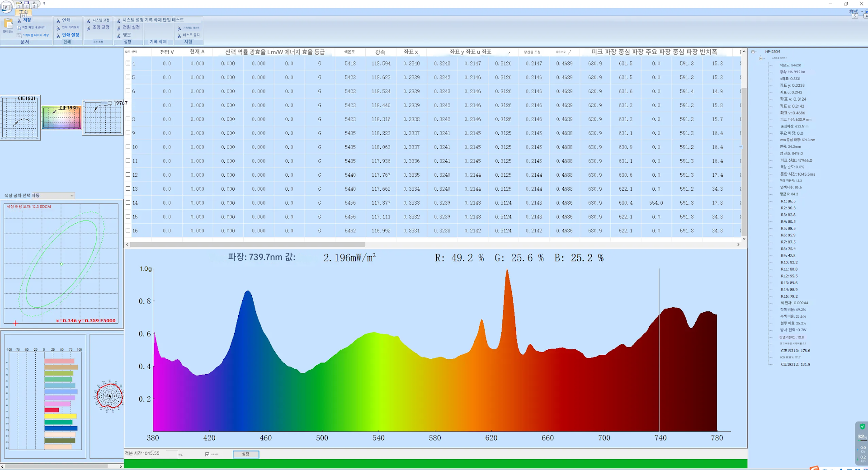Click the round application menu button
The height and width of the screenshot is (470, 868).
pyautogui.click(x=6, y=7)
